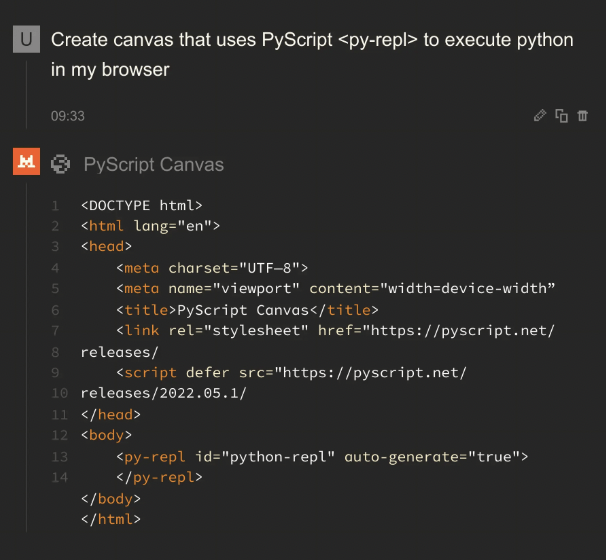Click the py-repl id="python-repl" line
This screenshot has height=560, width=606.
[321, 457]
